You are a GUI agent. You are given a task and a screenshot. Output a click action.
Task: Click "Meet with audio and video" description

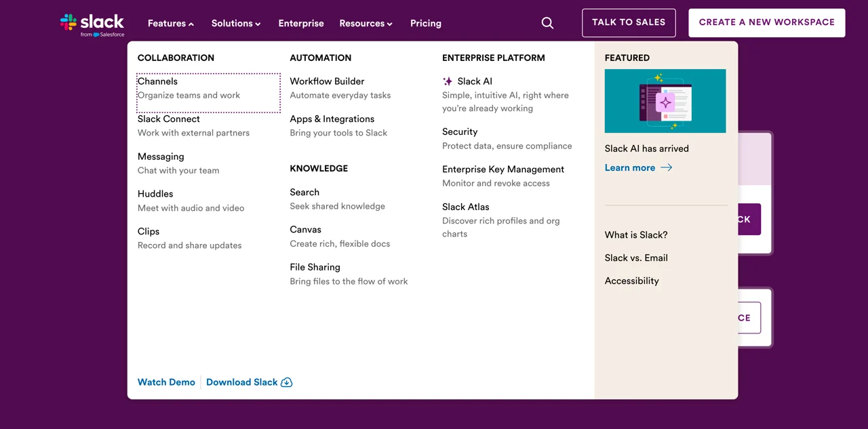191,208
